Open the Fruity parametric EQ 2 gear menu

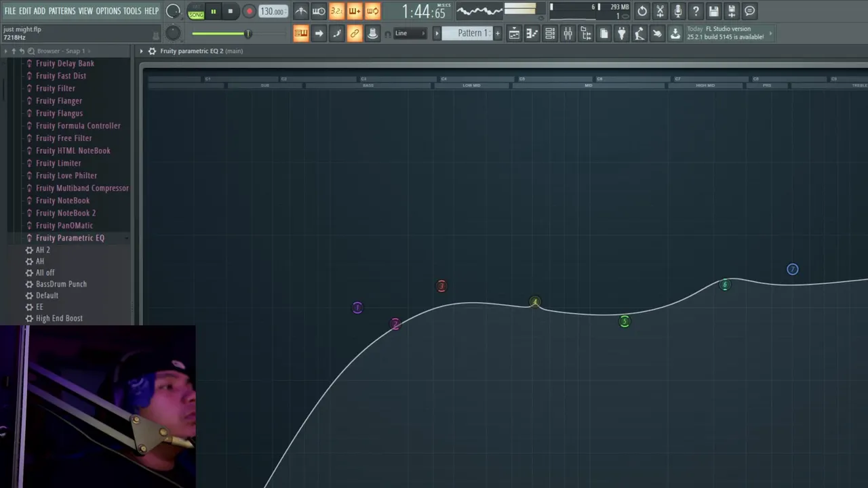point(152,51)
